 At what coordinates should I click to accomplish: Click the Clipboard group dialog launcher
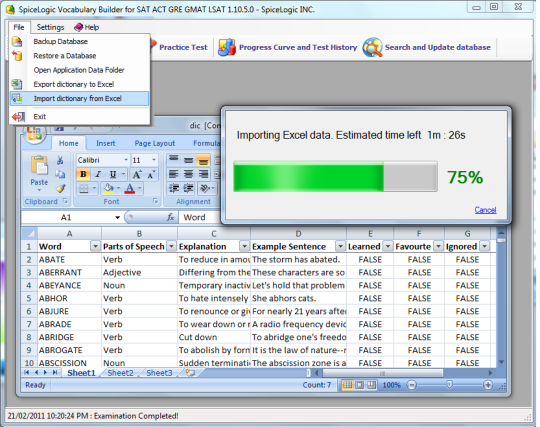[65, 201]
